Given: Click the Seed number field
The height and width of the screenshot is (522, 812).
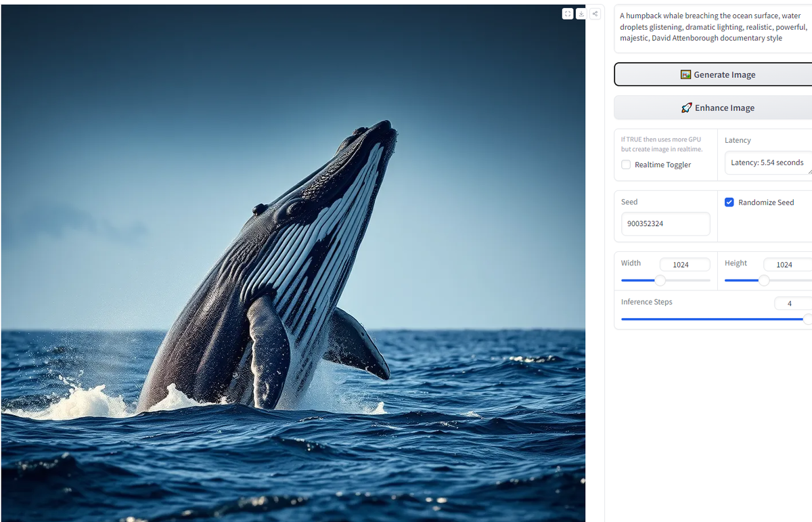Looking at the screenshot, I should tap(665, 223).
